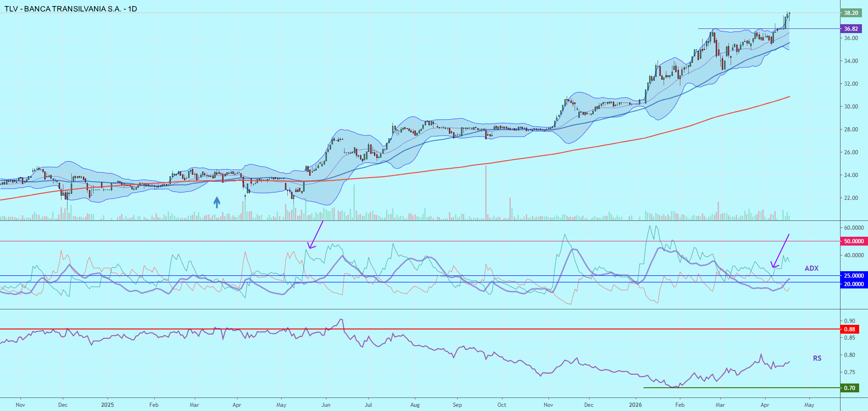
Task: Click the purple arrow near June in ADX pane
Action: 315,235
